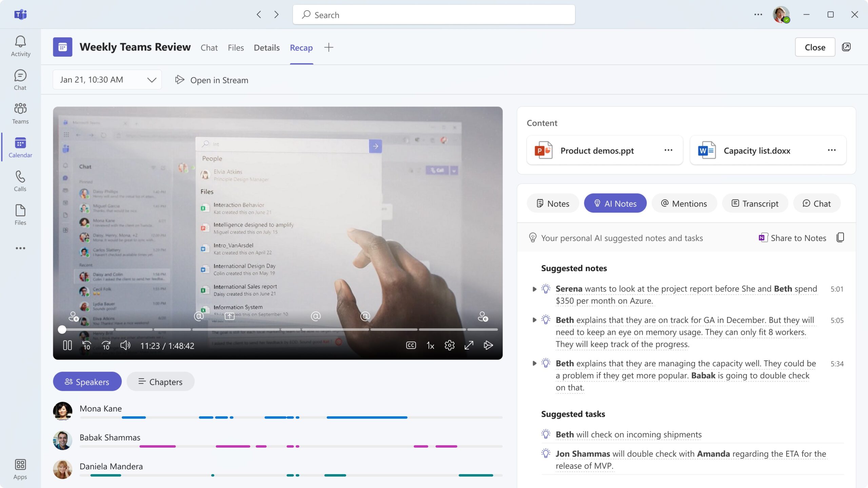868x488 pixels.
Task: Open Speakers view toggle
Action: (x=87, y=381)
